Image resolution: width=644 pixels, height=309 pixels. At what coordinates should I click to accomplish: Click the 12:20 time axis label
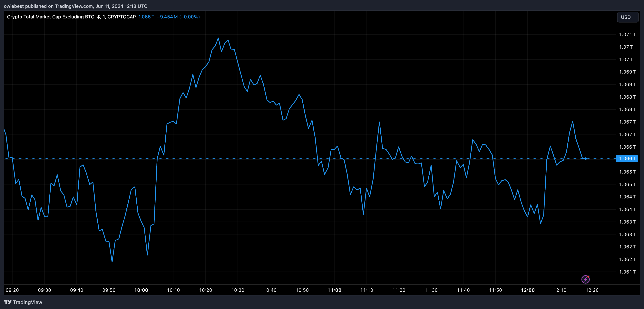coord(592,290)
